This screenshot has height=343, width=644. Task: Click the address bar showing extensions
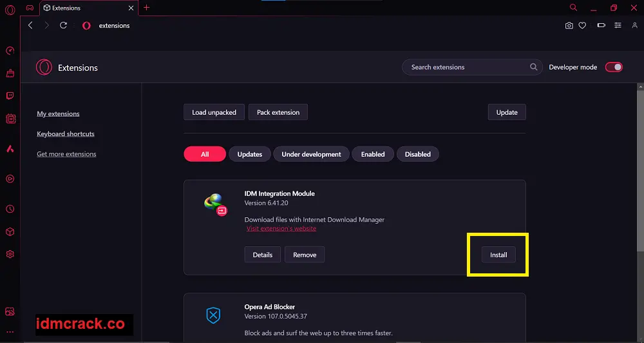click(x=114, y=26)
